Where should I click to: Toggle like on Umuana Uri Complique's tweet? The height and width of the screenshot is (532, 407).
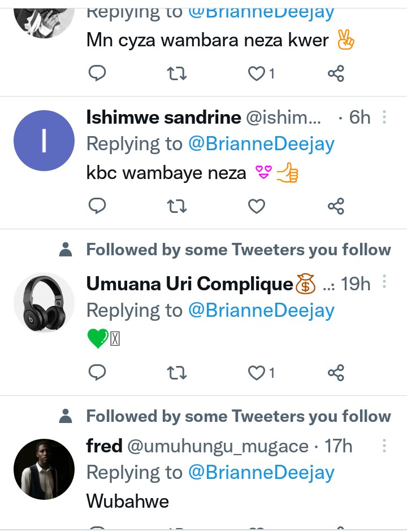(257, 373)
